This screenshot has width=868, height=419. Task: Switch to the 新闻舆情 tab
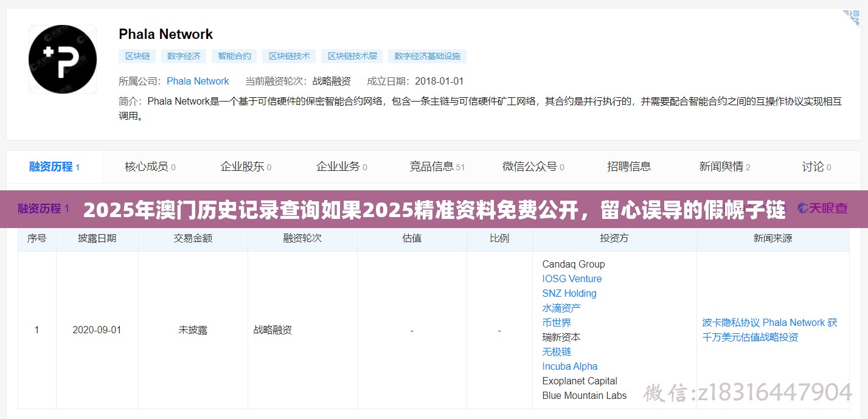(x=724, y=167)
